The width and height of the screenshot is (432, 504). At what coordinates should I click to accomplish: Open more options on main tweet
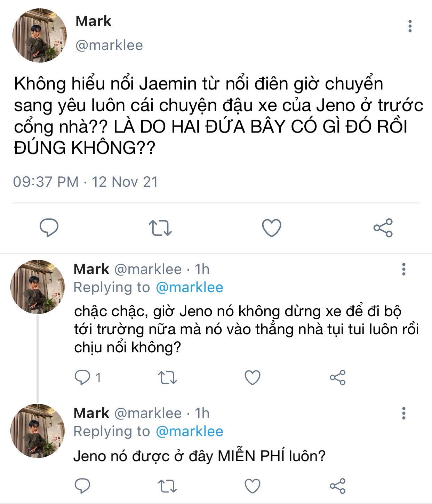[410, 26]
